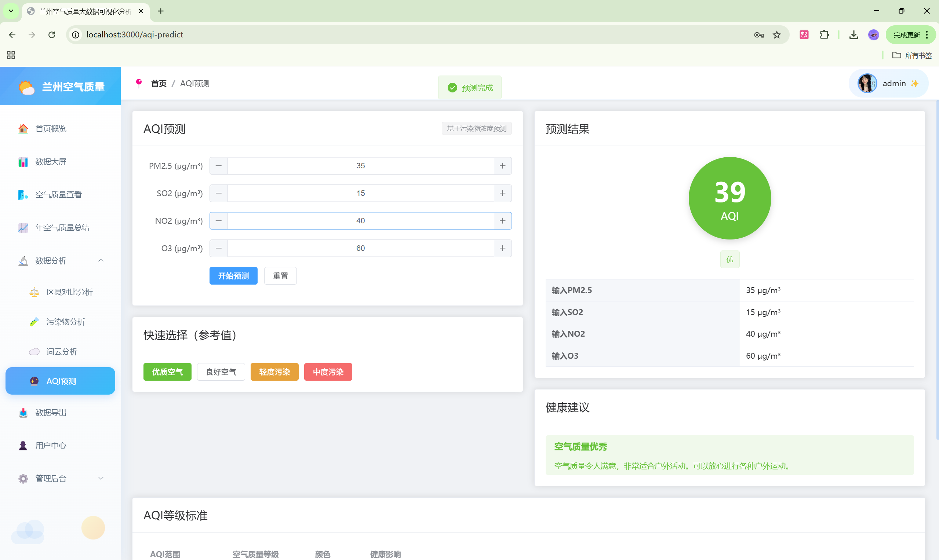Decrease SO2 value with minus button
939x560 pixels.
(219, 193)
